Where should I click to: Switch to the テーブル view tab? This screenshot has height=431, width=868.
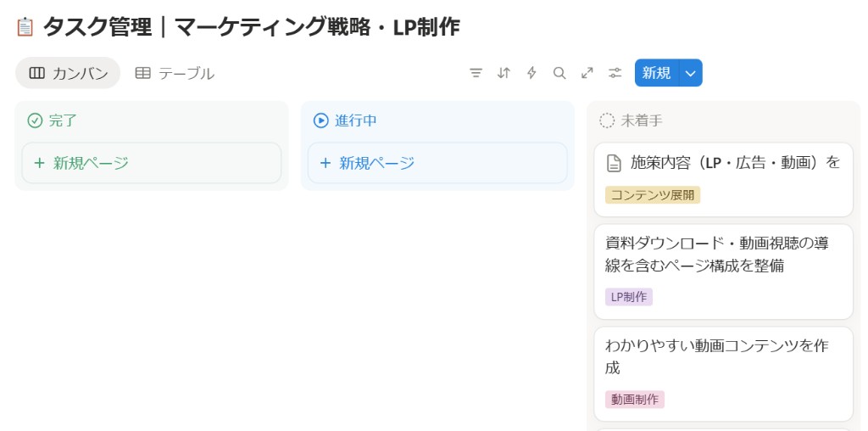[175, 73]
